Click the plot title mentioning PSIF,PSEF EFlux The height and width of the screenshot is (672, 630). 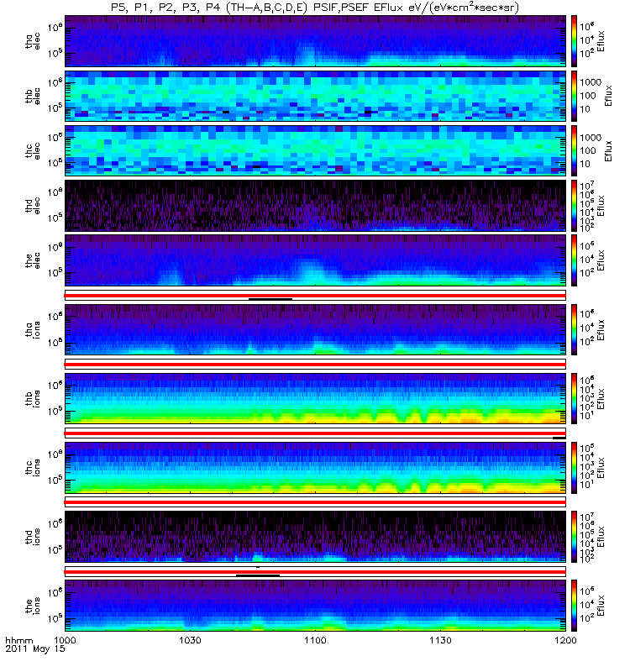coord(314,8)
